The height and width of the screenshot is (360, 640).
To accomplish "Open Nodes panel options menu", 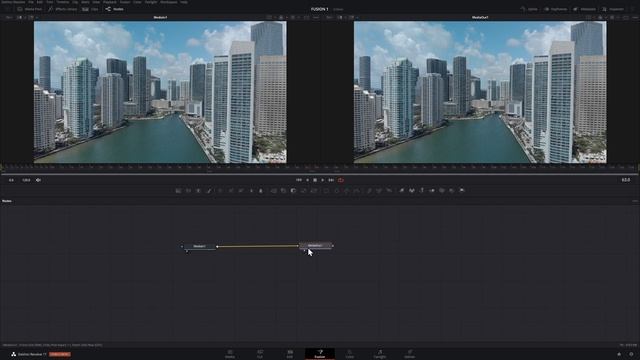I will click(635, 201).
